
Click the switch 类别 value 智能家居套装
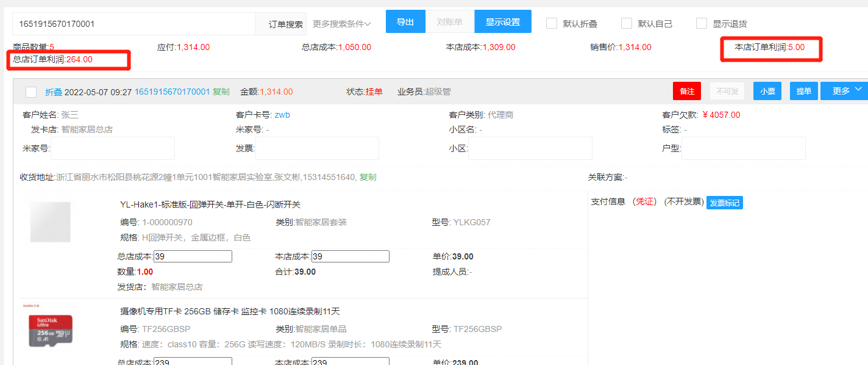coord(321,222)
